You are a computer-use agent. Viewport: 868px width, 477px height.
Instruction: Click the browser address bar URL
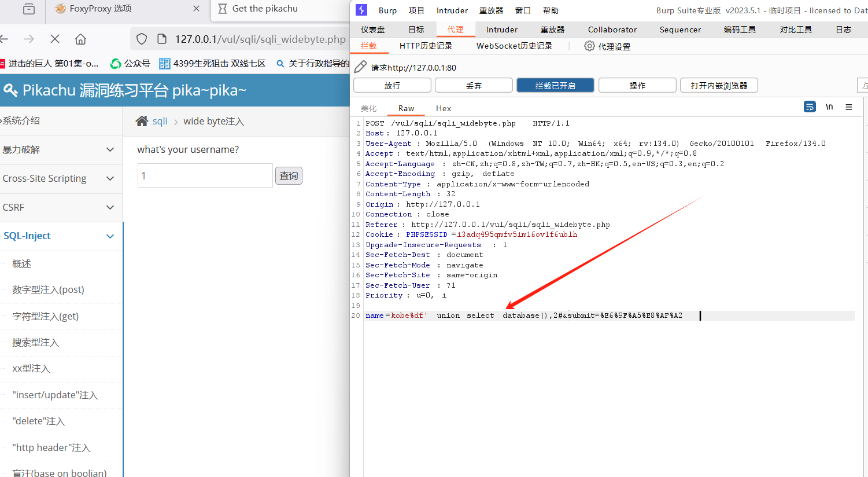click(260, 39)
